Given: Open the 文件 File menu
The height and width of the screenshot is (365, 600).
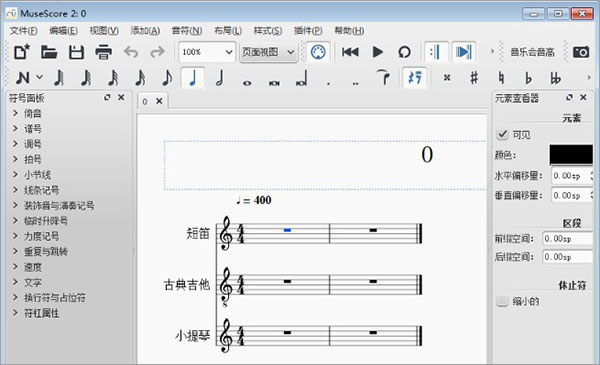Looking at the screenshot, I should coord(23,31).
